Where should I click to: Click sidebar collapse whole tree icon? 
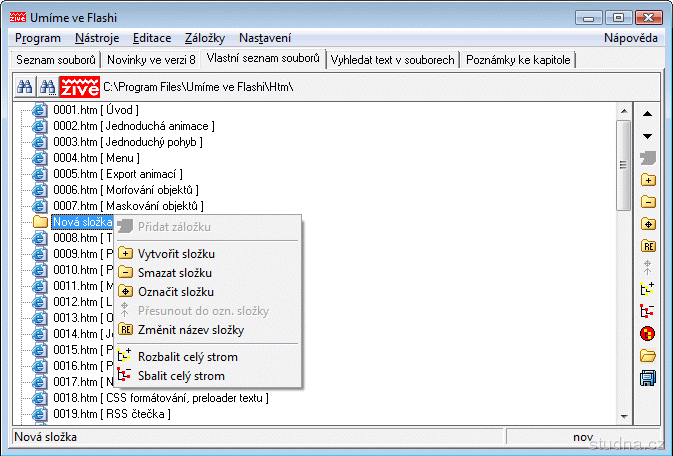click(647, 311)
